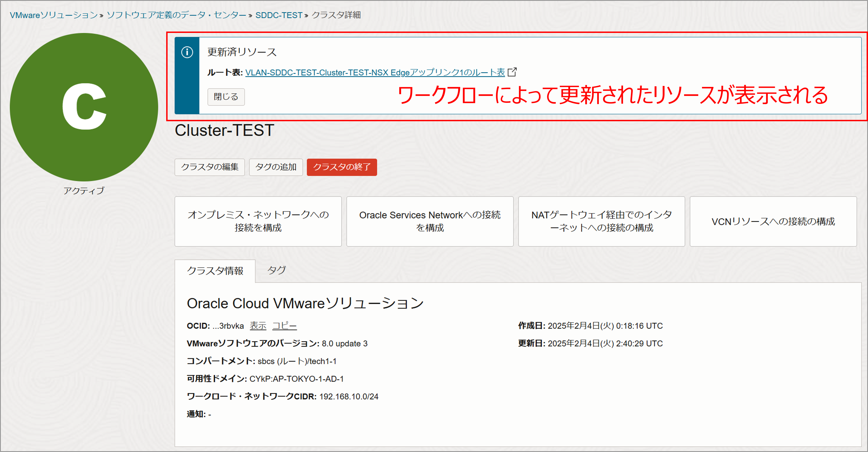Click the compartment value sbcs (ルート)/tech1-1
868x452 pixels.
(x=297, y=361)
